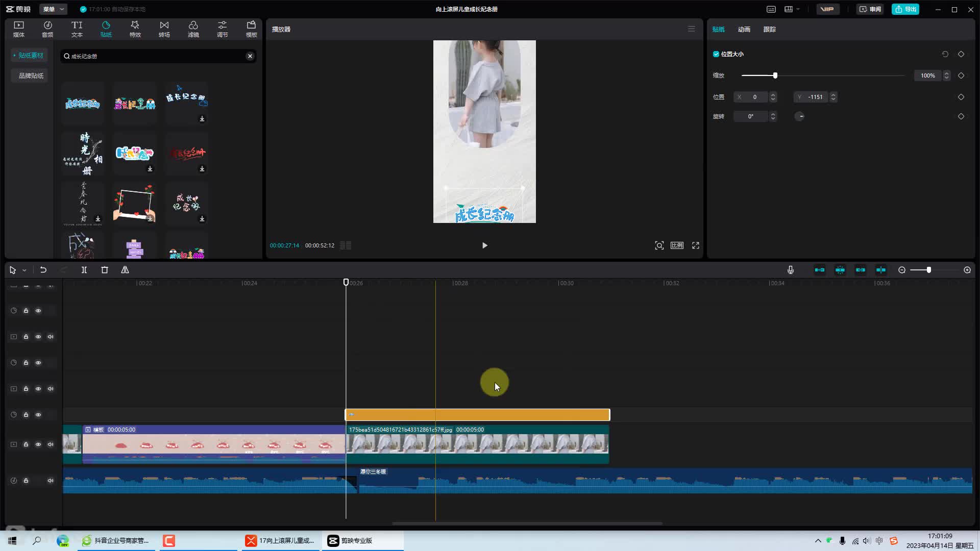Open the 转场 transitions panel

point(164,29)
